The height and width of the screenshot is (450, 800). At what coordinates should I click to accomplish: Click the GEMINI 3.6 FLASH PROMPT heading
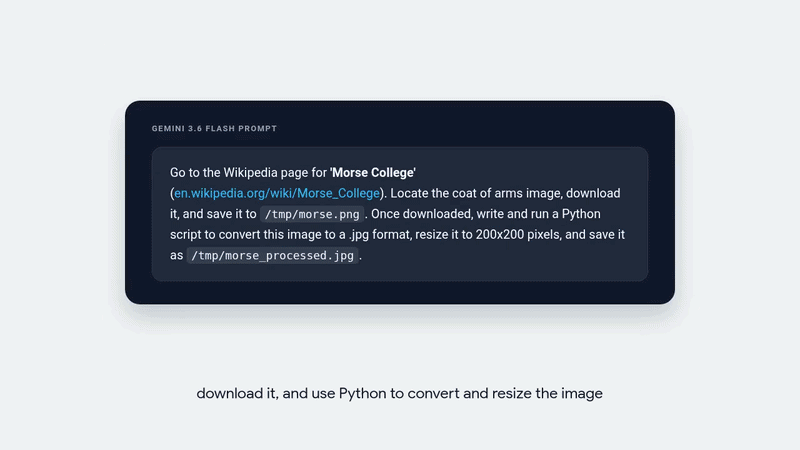(214, 129)
